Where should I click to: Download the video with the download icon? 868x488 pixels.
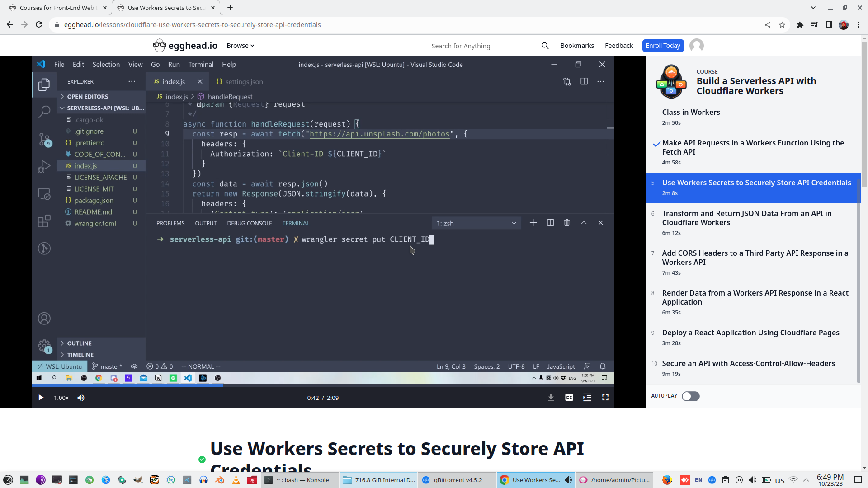(551, 398)
